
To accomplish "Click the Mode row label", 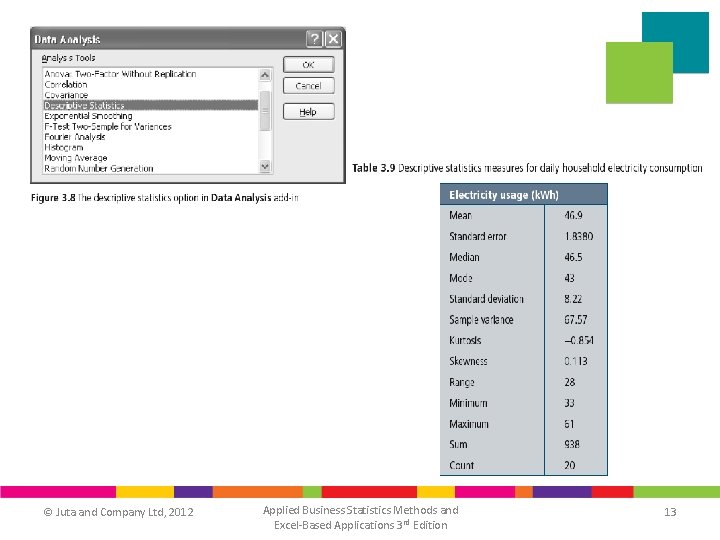I will point(461,278).
